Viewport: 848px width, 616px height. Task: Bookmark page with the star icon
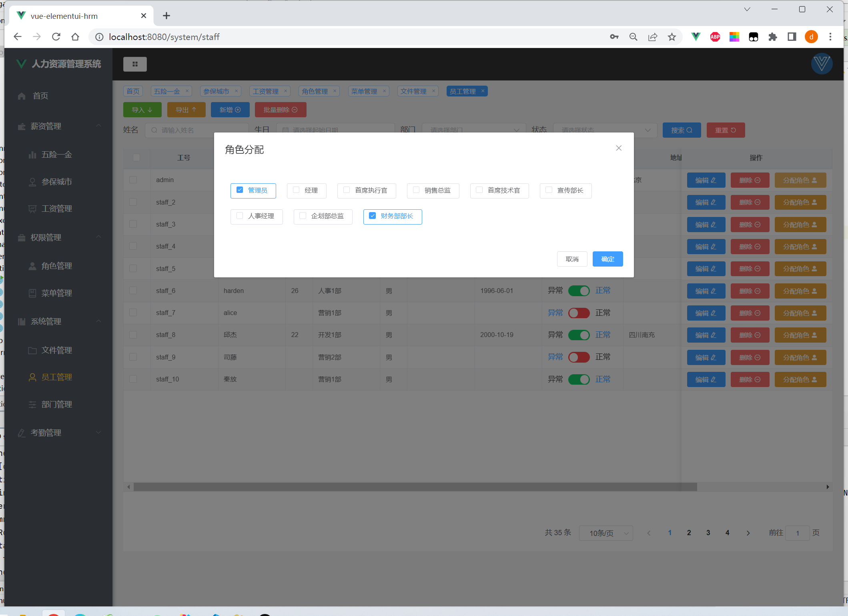coord(672,37)
